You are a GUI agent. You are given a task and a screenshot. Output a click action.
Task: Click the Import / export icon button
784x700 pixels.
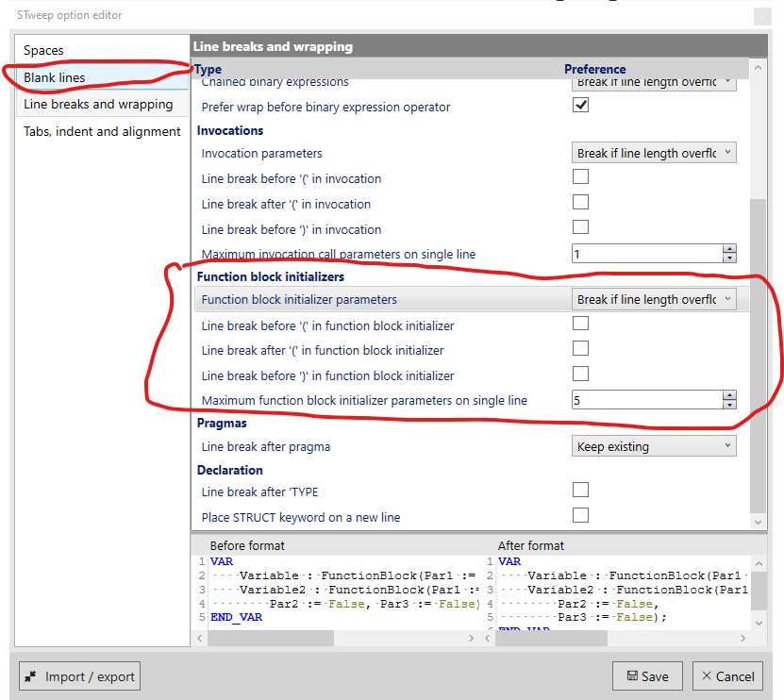31,675
